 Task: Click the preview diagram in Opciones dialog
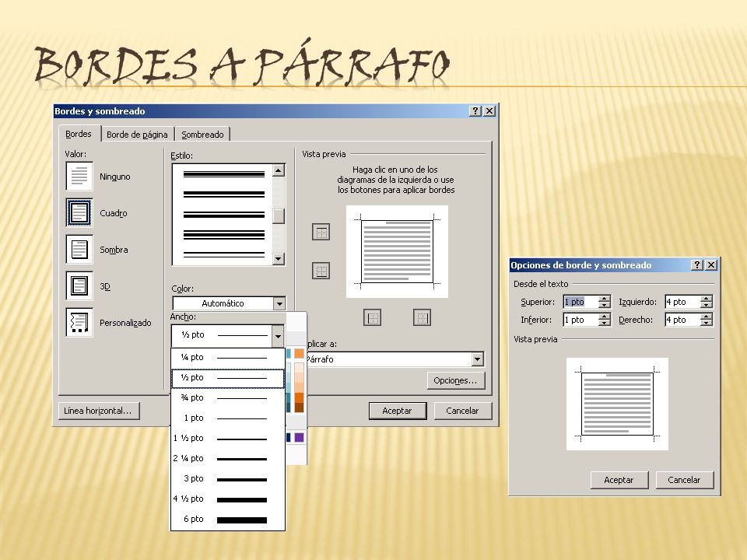click(x=617, y=404)
